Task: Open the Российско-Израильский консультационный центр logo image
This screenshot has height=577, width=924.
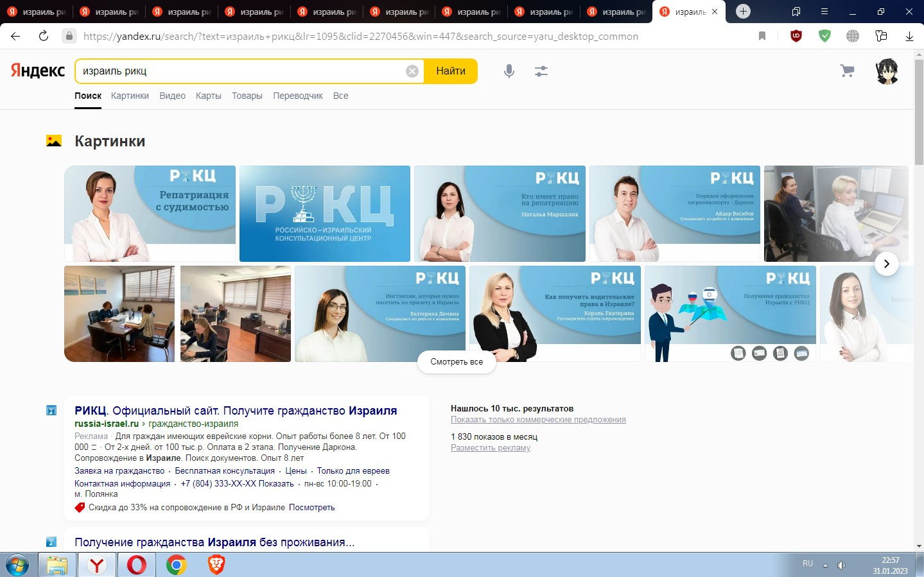Action: click(325, 214)
